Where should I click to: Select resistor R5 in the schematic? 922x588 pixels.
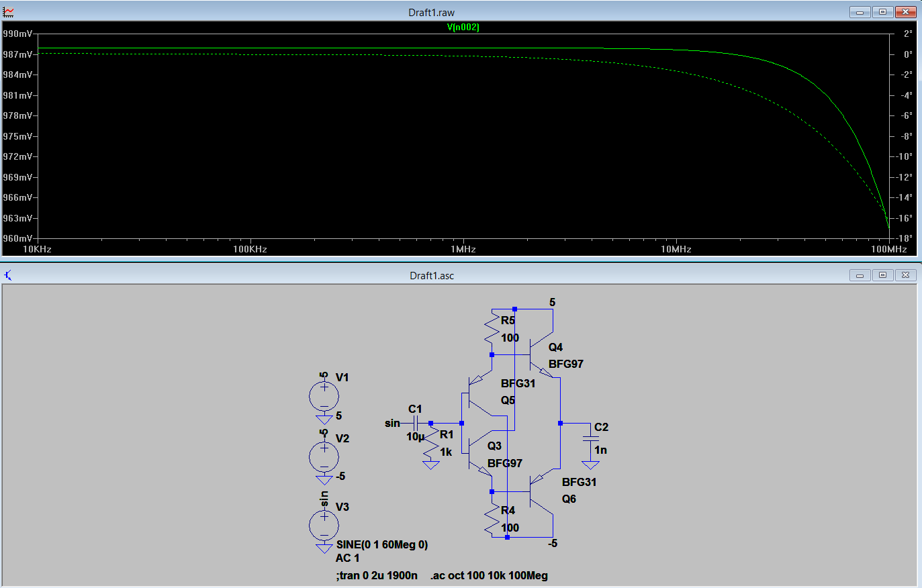click(492, 330)
